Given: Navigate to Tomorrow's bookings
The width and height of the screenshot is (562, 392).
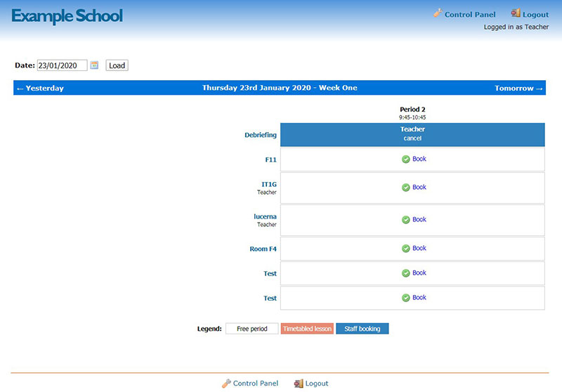Looking at the screenshot, I should pos(518,89).
